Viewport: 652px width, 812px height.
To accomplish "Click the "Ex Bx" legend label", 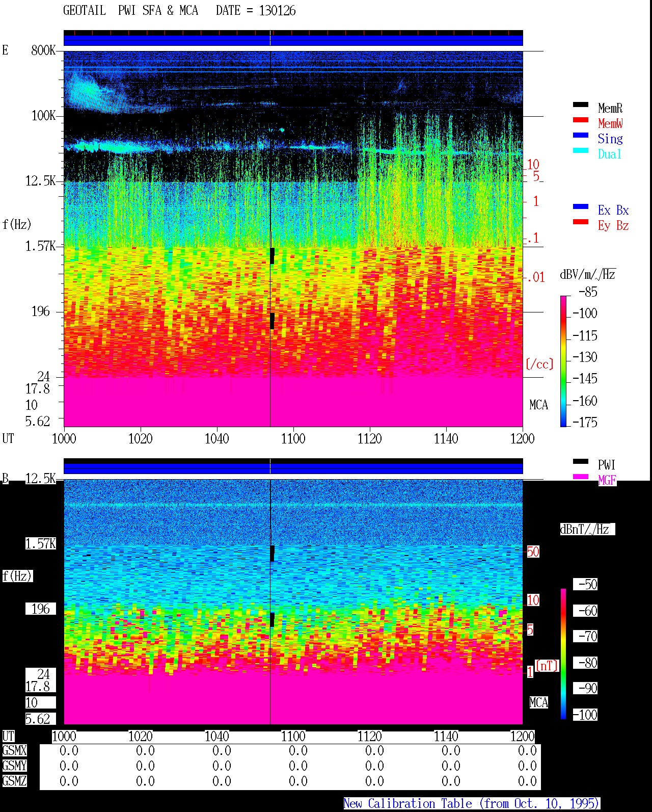I will click(613, 210).
